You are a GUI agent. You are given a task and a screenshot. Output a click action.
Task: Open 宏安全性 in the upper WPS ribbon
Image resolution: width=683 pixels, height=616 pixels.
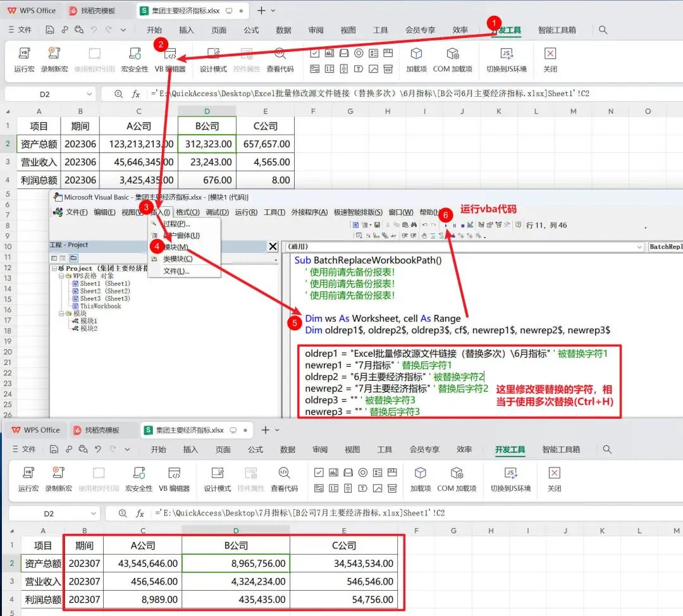click(x=135, y=59)
